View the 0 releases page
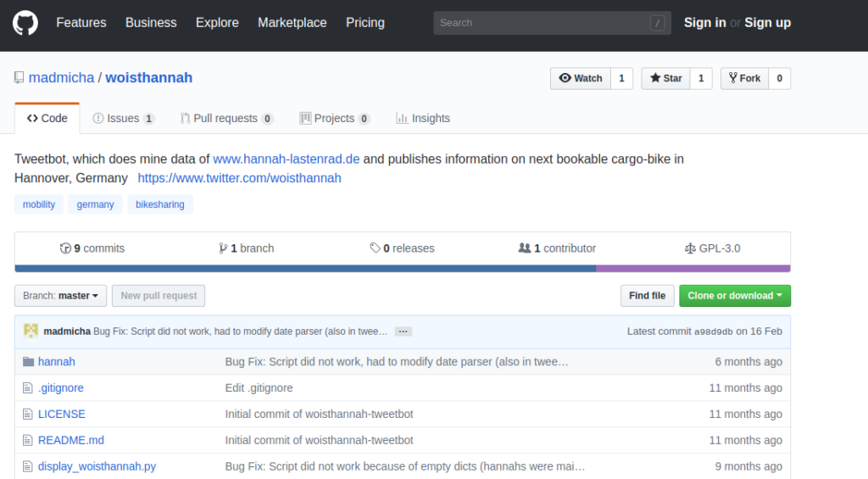The height and width of the screenshot is (479, 868). (x=402, y=248)
